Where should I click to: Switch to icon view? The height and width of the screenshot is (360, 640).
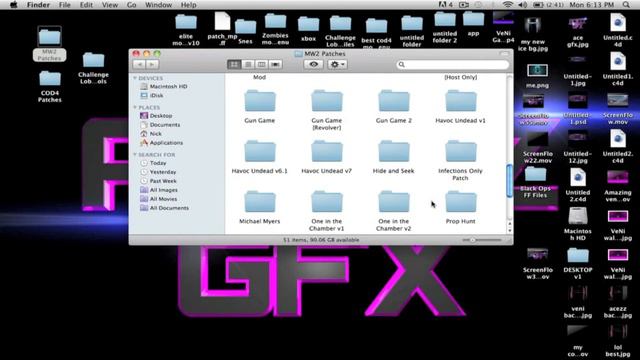pyautogui.click(x=234, y=64)
